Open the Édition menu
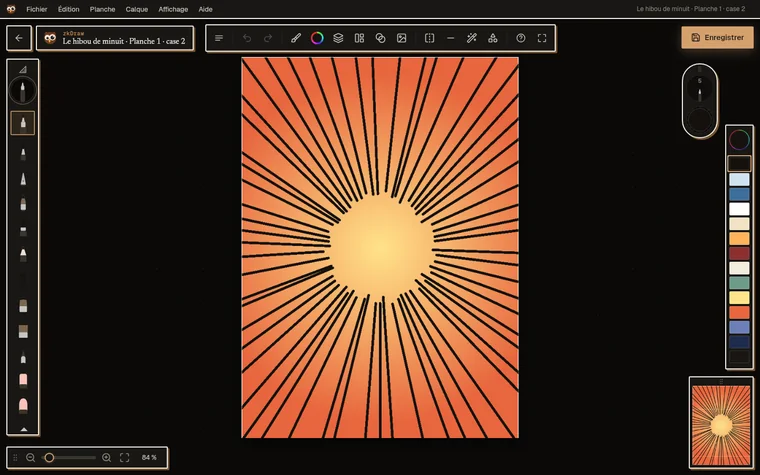 click(x=68, y=9)
